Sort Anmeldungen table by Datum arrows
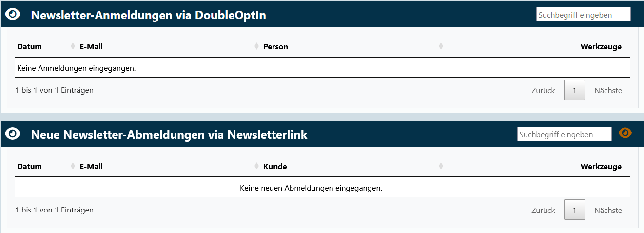 (x=73, y=47)
